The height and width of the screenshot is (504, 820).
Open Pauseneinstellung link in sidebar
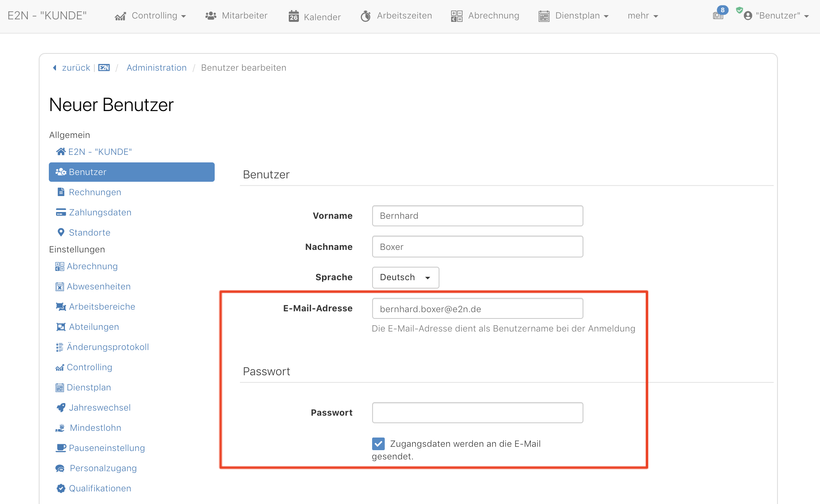click(107, 448)
